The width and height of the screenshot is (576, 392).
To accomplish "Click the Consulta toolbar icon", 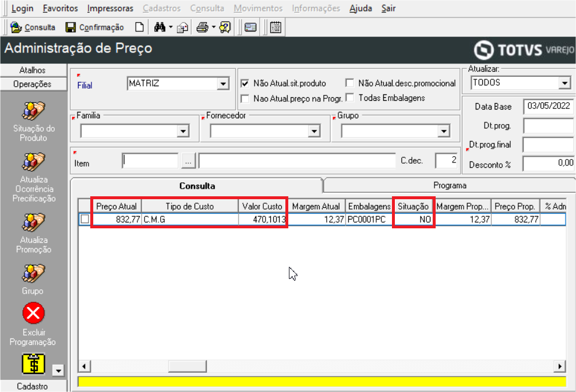I will click(x=16, y=27).
